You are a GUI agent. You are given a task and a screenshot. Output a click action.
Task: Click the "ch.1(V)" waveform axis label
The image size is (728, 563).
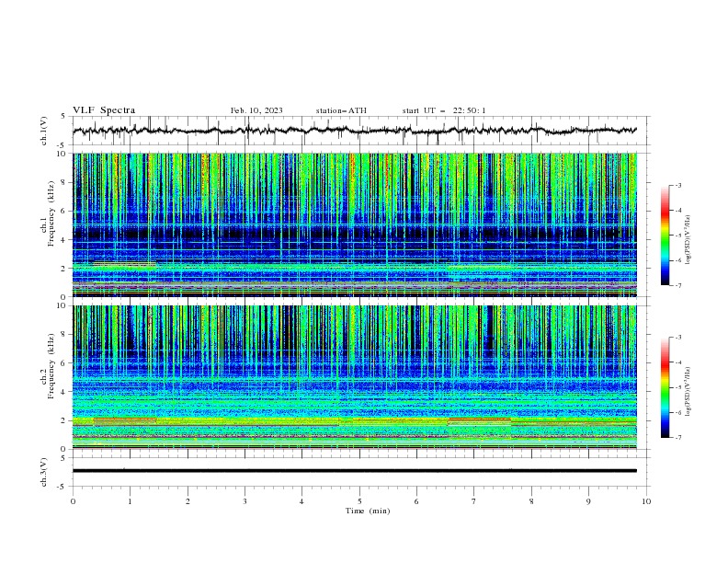(x=44, y=131)
